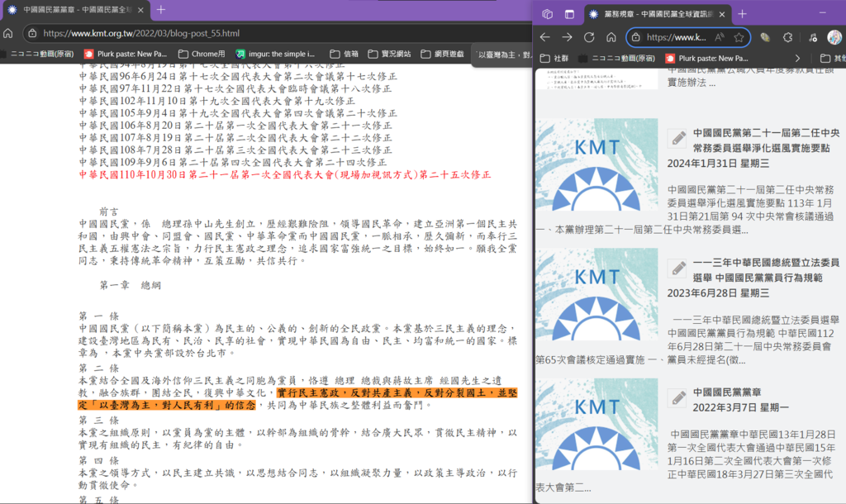The width and height of the screenshot is (846, 504).
Task: Open post 中央常務委員選舉淨化選風實施要點 title
Action: (x=766, y=140)
